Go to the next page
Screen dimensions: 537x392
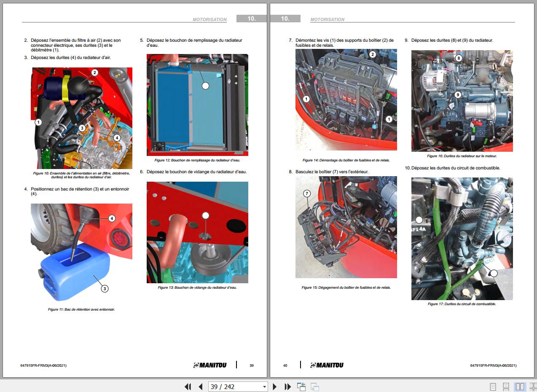(275, 387)
